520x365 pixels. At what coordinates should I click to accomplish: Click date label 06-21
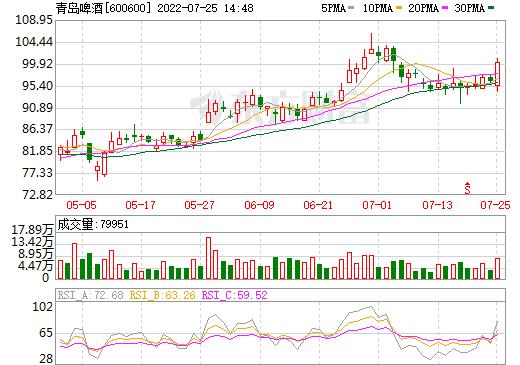coord(318,205)
